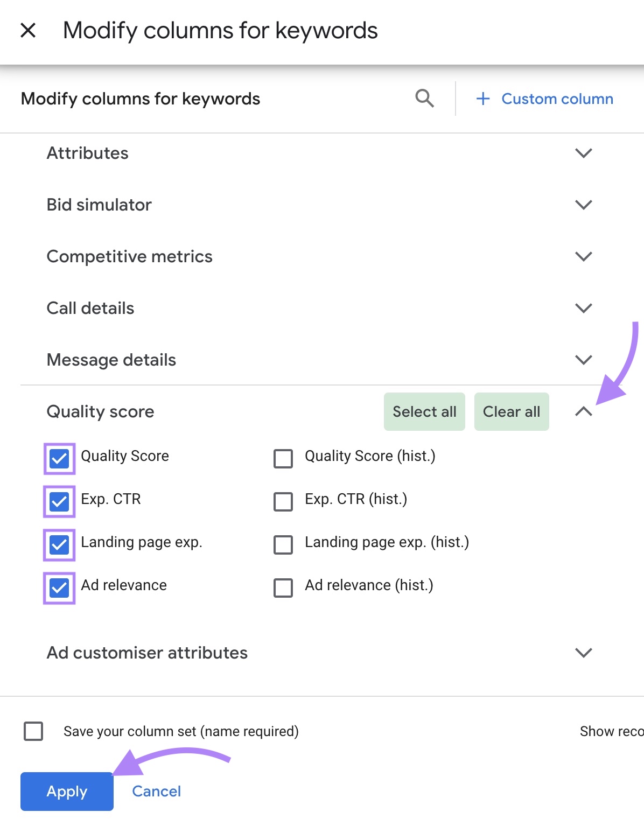Click the search icon
The height and width of the screenshot is (826, 644).
pyautogui.click(x=424, y=99)
